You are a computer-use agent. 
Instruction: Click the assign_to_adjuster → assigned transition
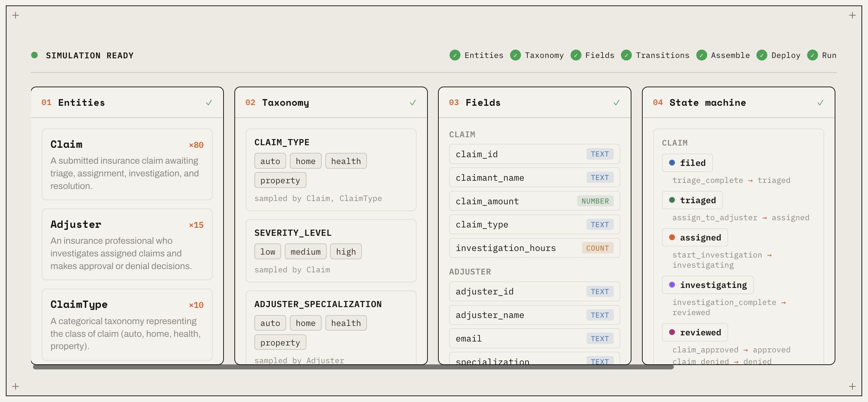coord(741,218)
